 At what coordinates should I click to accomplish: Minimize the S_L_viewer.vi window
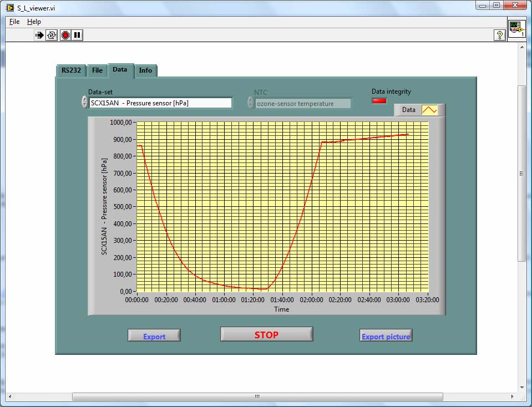coord(482,6)
